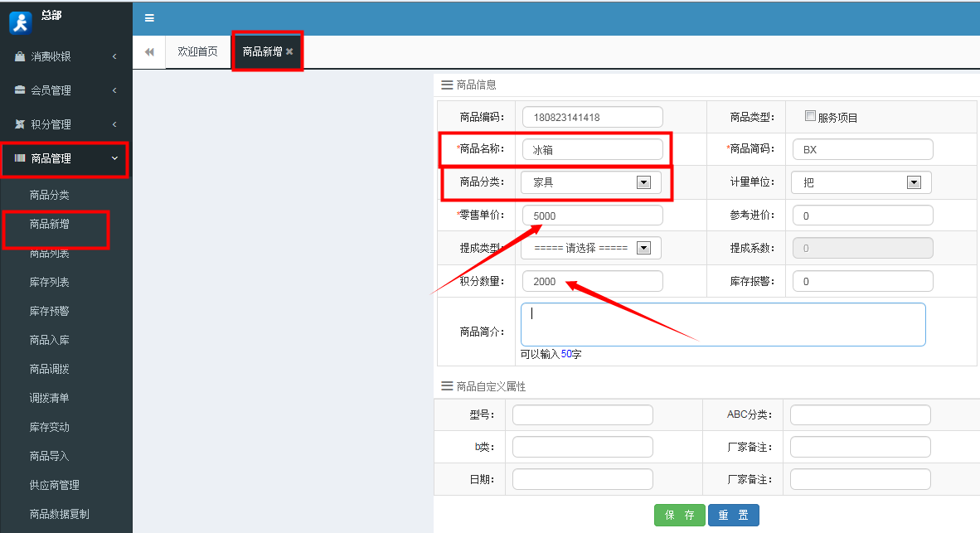Click inside the 商品简介 text area
Image resolution: width=980 pixels, height=533 pixels.
click(x=721, y=323)
